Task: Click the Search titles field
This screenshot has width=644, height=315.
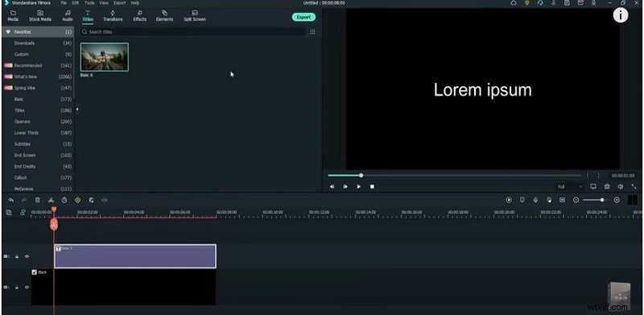Action: click(192, 31)
